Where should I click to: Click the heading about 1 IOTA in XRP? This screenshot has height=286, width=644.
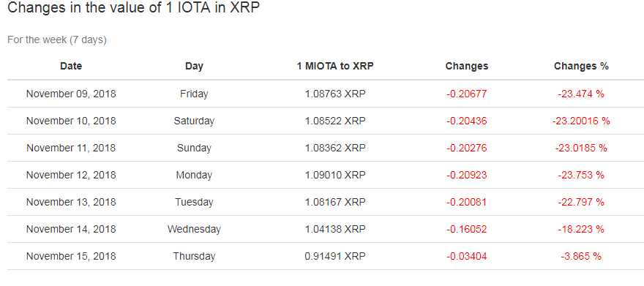[134, 8]
